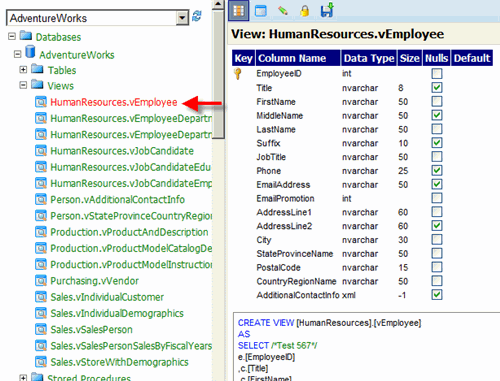The width and height of the screenshot is (500, 381).
Task: Click the columns view toolbar icon
Action: tap(239, 11)
